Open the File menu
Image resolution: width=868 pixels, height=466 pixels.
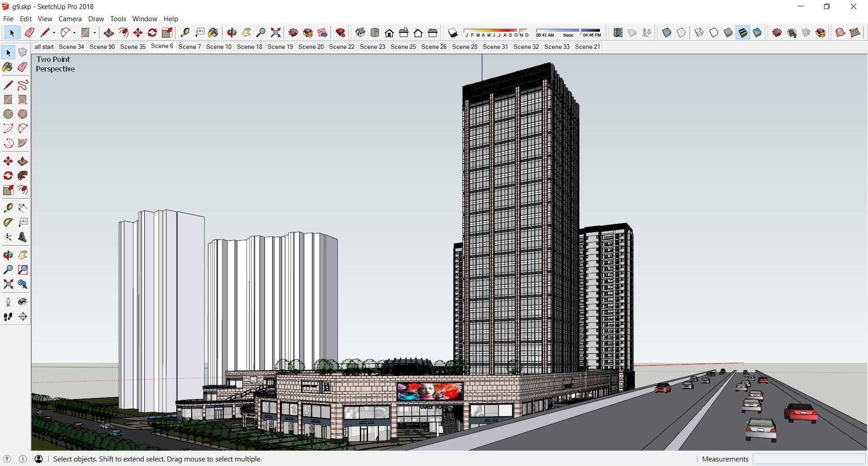pyautogui.click(x=8, y=19)
